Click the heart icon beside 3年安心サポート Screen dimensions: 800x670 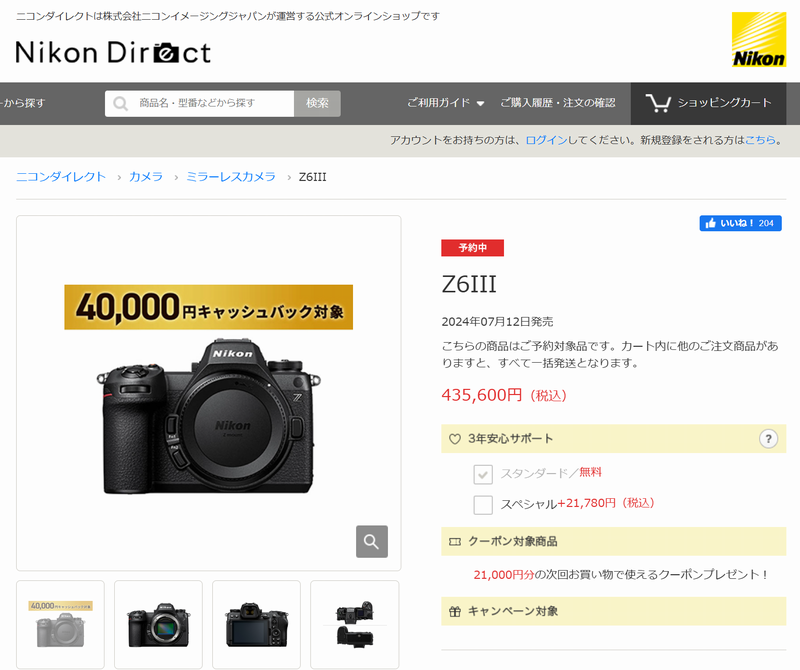pyautogui.click(x=454, y=438)
